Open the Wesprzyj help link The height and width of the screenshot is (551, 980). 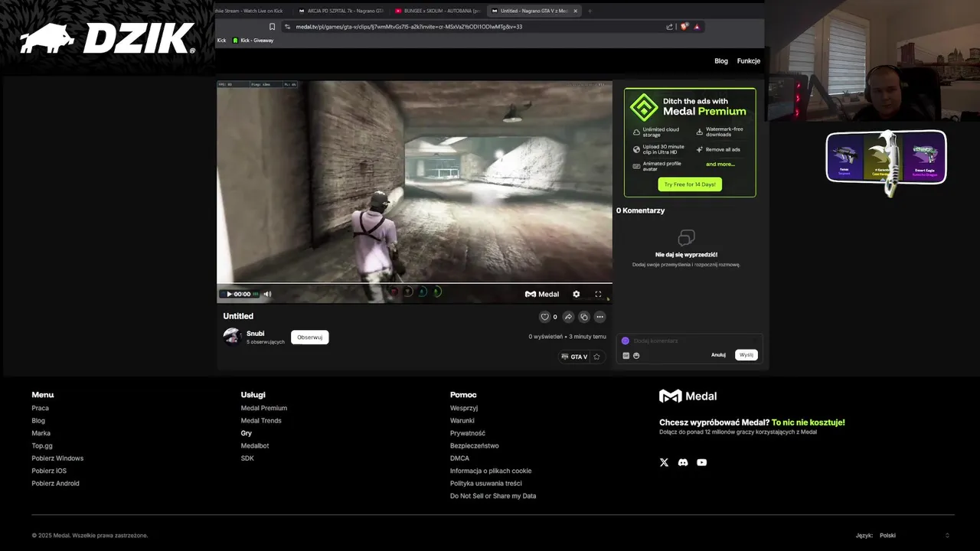tap(464, 408)
